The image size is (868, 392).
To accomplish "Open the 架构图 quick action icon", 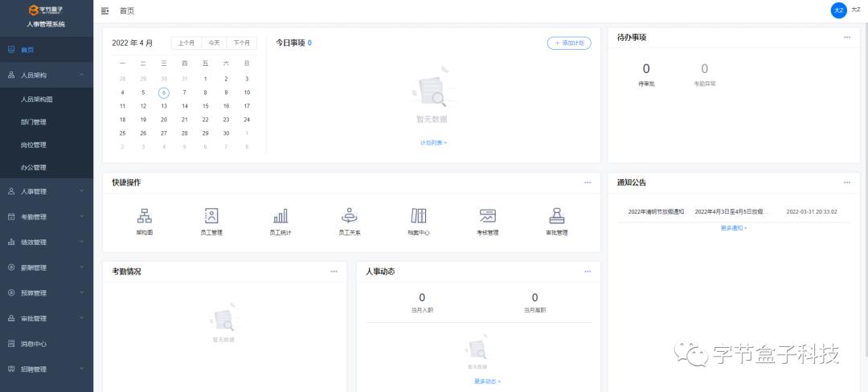I will (144, 215).
